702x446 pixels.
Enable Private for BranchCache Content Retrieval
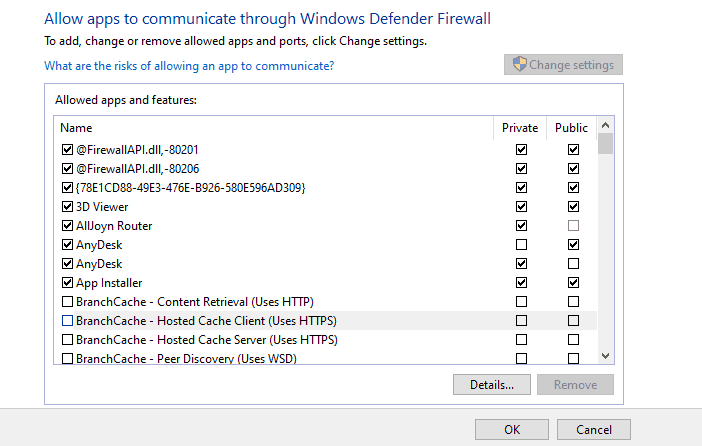[x=521, y=302]
